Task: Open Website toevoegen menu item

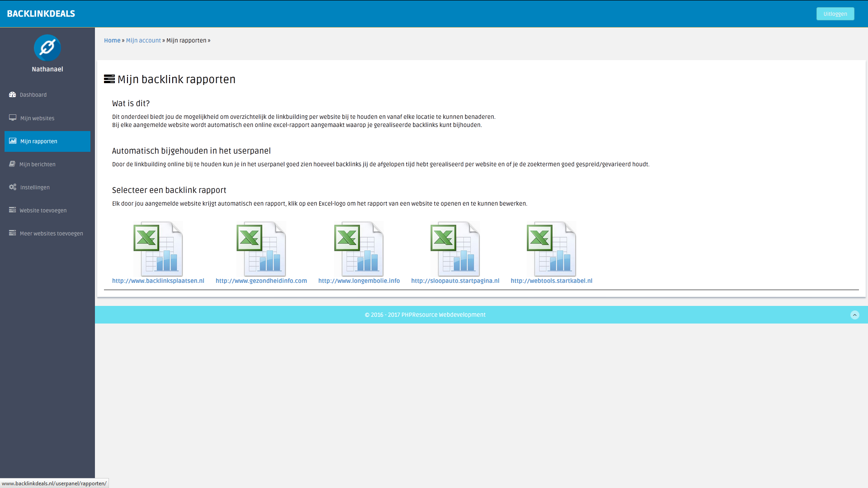Action: coord(47,211)
